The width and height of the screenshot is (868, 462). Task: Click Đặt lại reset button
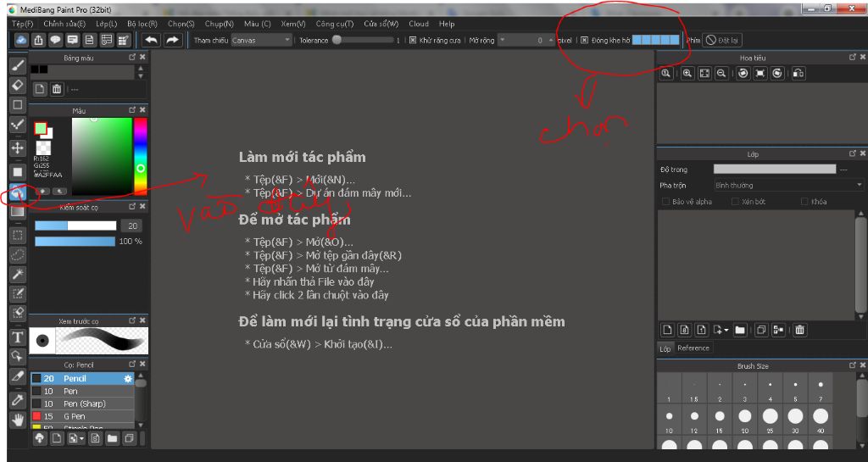(x=722, y=40)
